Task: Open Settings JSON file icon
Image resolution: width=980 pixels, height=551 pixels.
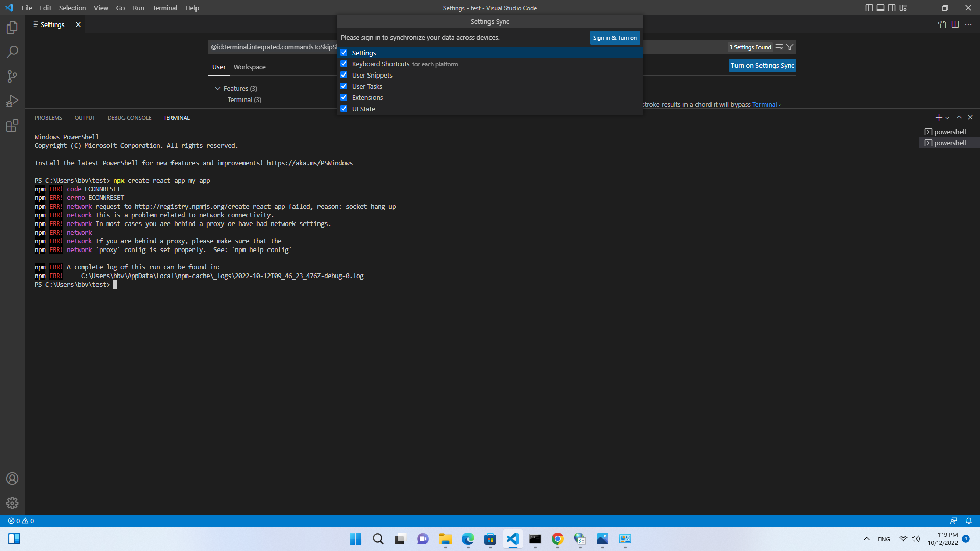Action: point(942,24)
